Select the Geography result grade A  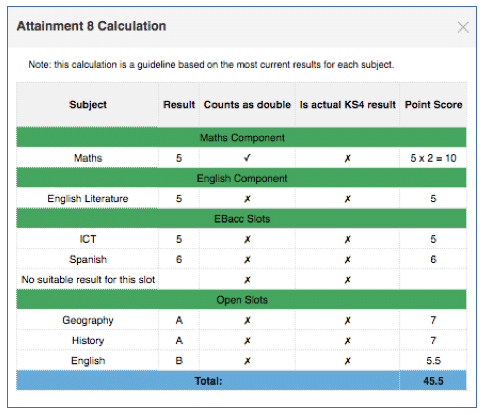[x=179, y=320]
